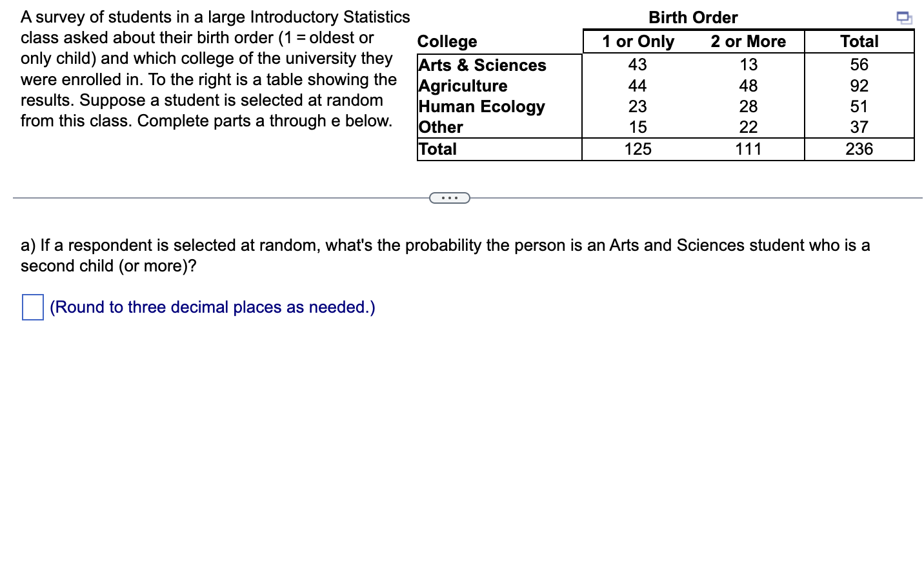
Task: Select the answer input box for part a
Action: (x=32, y=308)
